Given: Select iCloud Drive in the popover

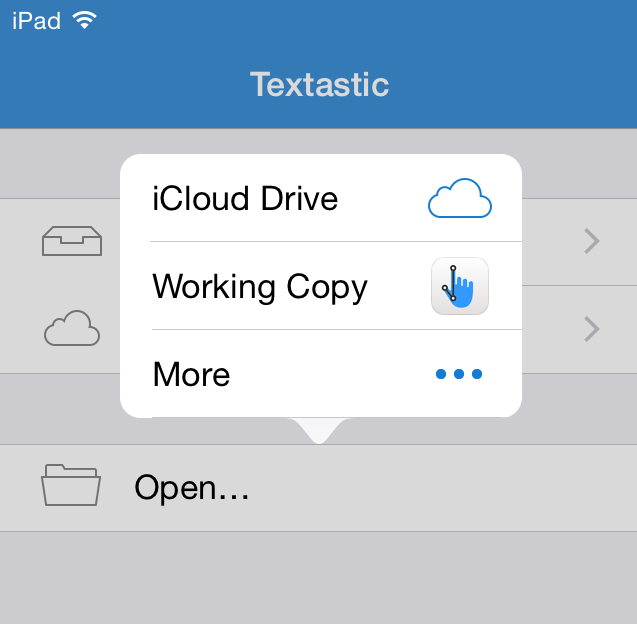Looking at the screenshot, I should [321, 198].
